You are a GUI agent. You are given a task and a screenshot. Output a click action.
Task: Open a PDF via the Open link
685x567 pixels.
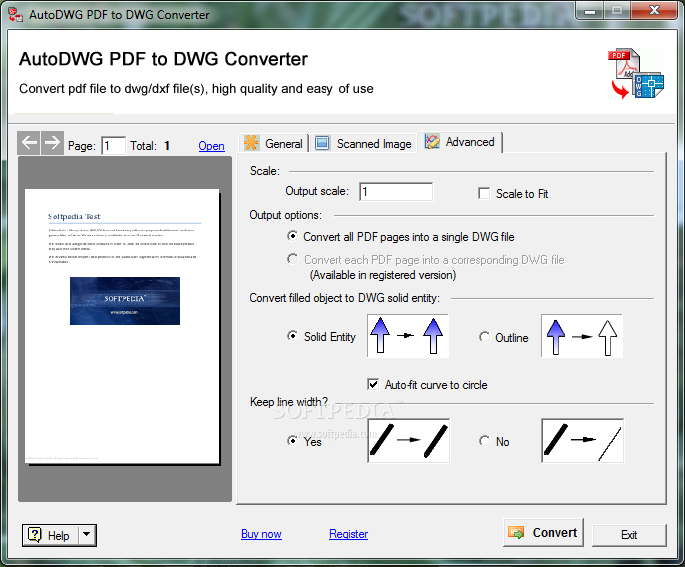click(211, 146)
